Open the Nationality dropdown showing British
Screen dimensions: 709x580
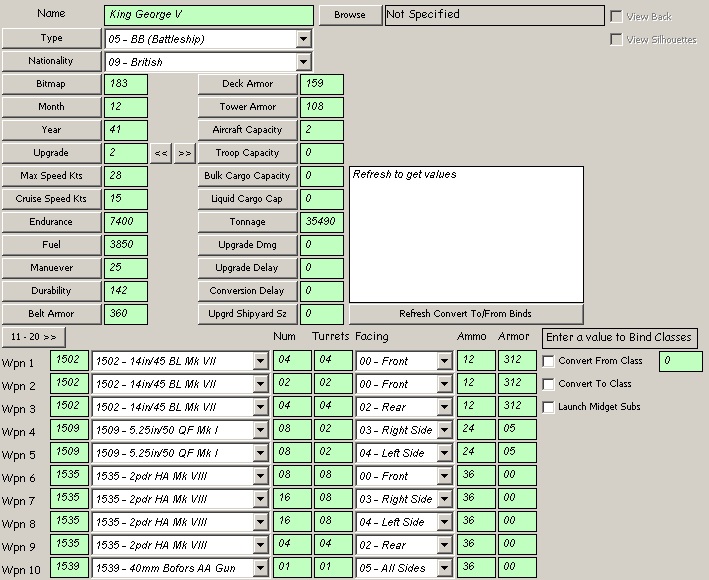[303, 62]
